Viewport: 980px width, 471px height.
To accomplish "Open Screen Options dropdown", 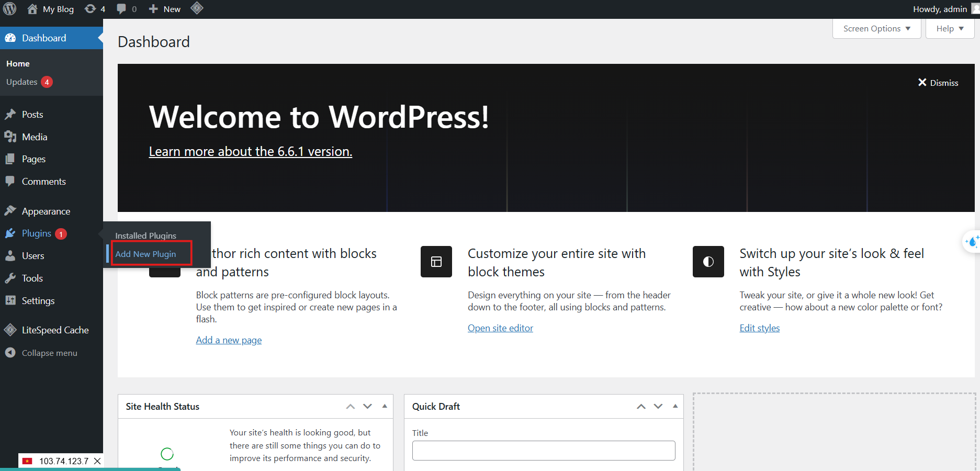I will pyautogui.click(x=877, y=29).
